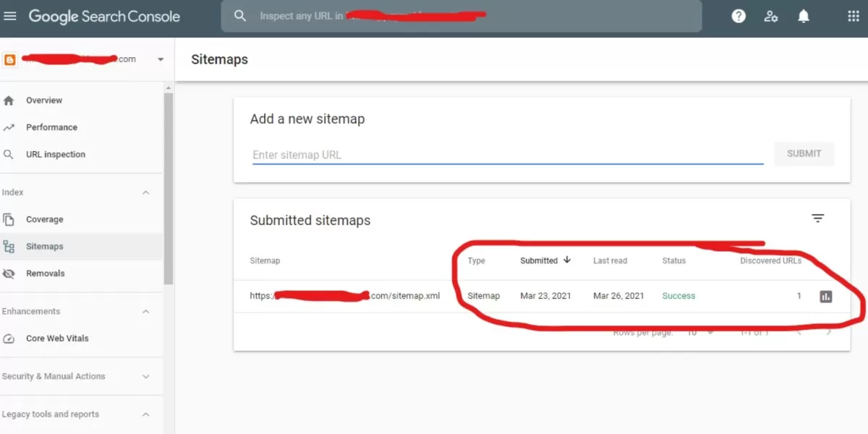Screen dimensions: 868x434
Task: Click the Submitted sitemaps heading
Action: 310,221
